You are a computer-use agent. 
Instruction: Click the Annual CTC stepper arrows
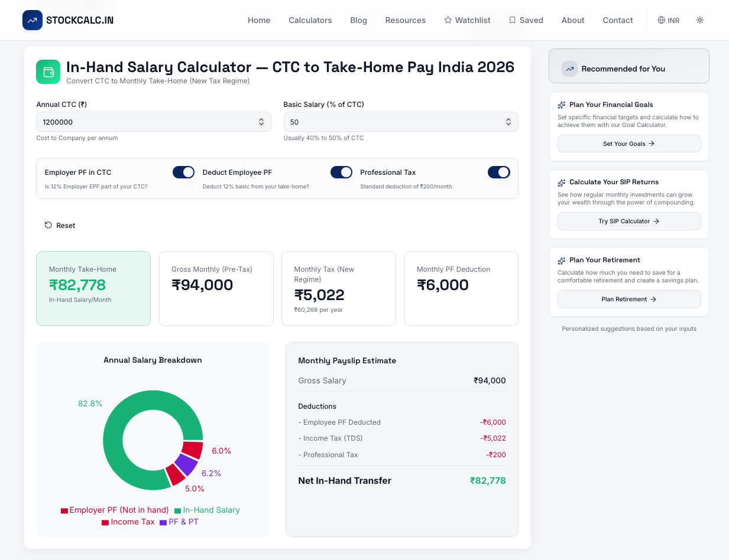(x=261, y=122)
